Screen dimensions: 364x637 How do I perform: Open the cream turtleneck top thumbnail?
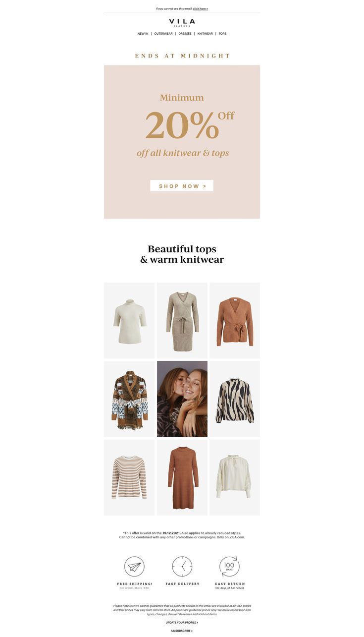pos(129,321)
